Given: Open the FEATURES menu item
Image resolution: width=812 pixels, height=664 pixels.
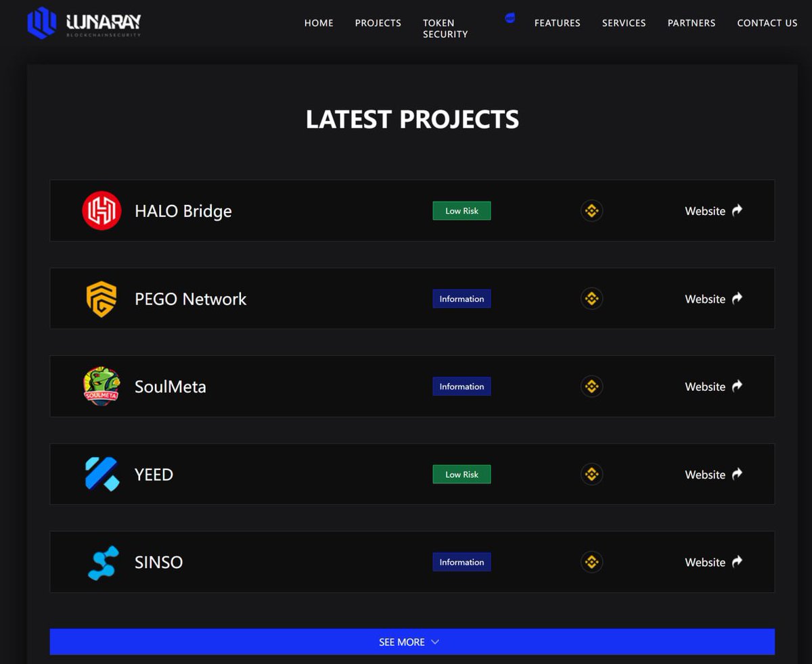Looking at the screenshot, I should click(558, 23).
